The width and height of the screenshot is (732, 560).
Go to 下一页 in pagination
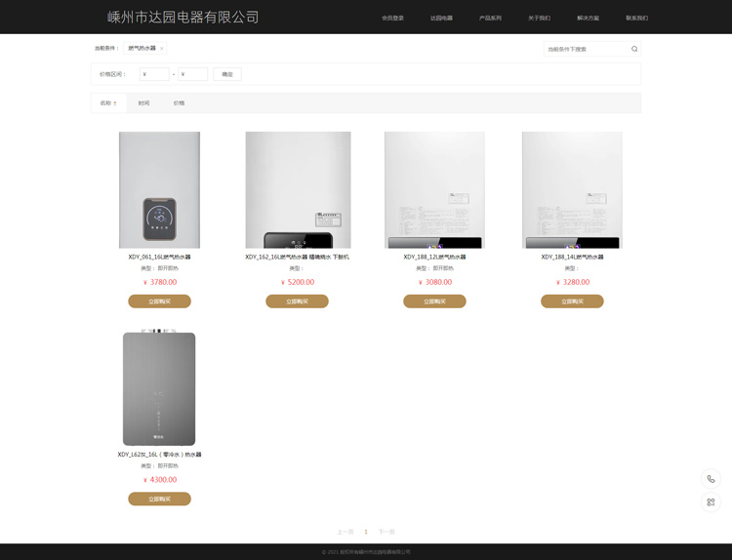click(x=386, y=532)
